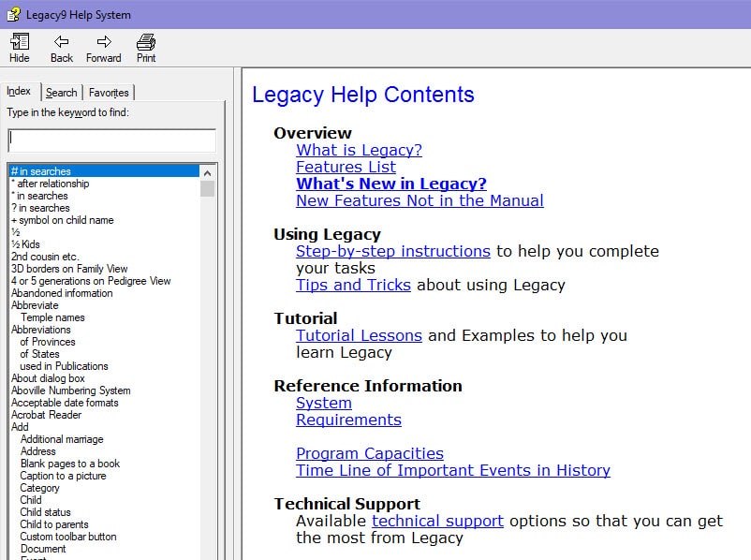Open Step-by-step instructions link
The image size is (751, 560).
pyautogui.click(x=392, y=251)
